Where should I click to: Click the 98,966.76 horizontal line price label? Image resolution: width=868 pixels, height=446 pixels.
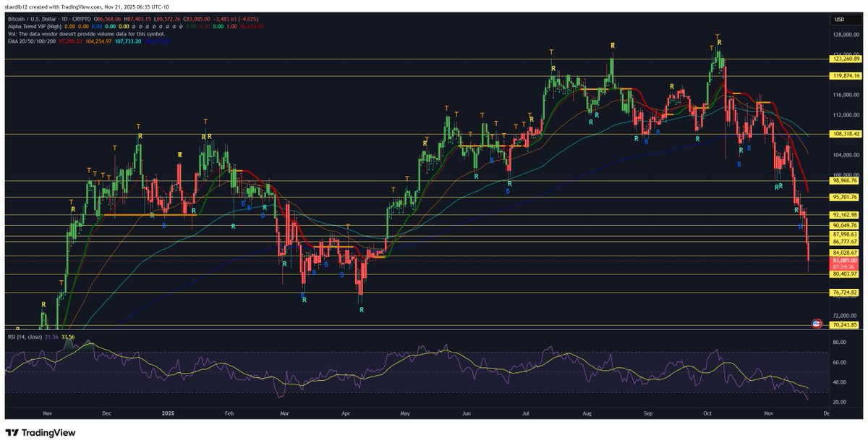pyautogui.click(x=845, y=181)
